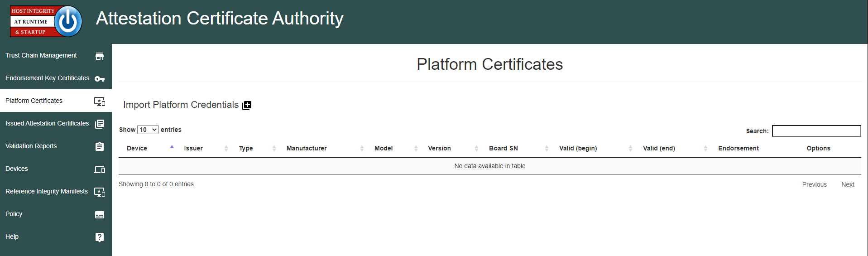Click the Attestation Certificate Authority title
This screenshot has width=868, height=256.
[220, 19]
